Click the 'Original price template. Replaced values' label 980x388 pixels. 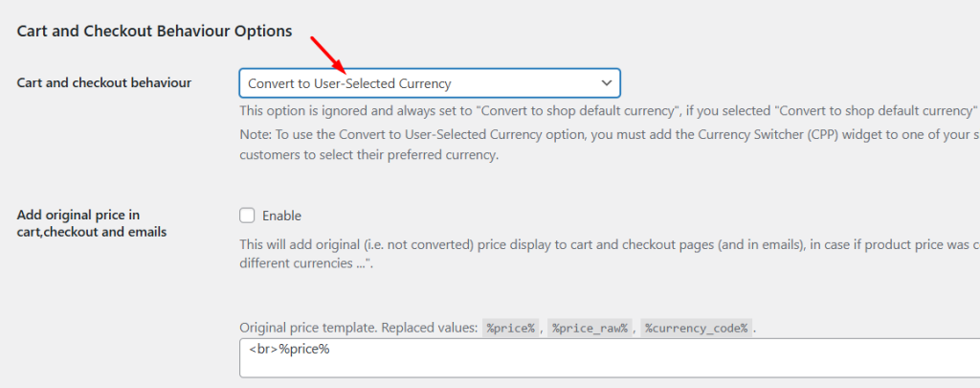pos(356,328)
